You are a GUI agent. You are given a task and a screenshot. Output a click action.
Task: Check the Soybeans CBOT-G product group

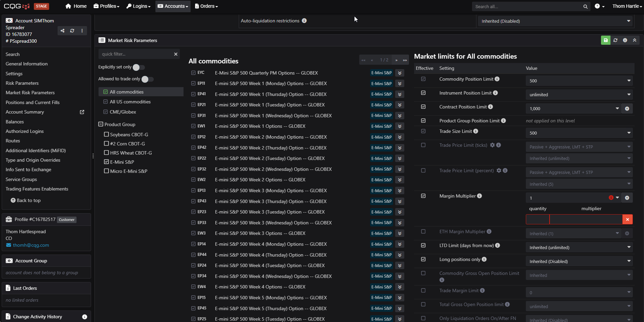(106, 135)
